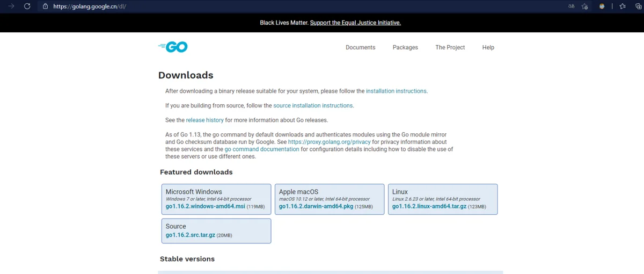Image resolution: width=644 pixels, height=274 pixels.
Task: Click the Go logo
Action: coord(173,47)
